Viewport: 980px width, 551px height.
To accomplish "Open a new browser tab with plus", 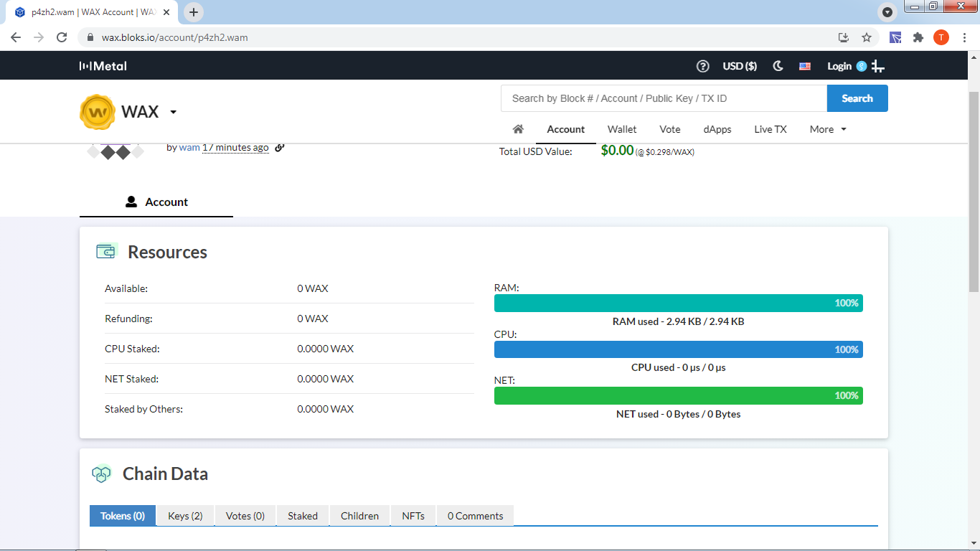I will click(194, 12).
